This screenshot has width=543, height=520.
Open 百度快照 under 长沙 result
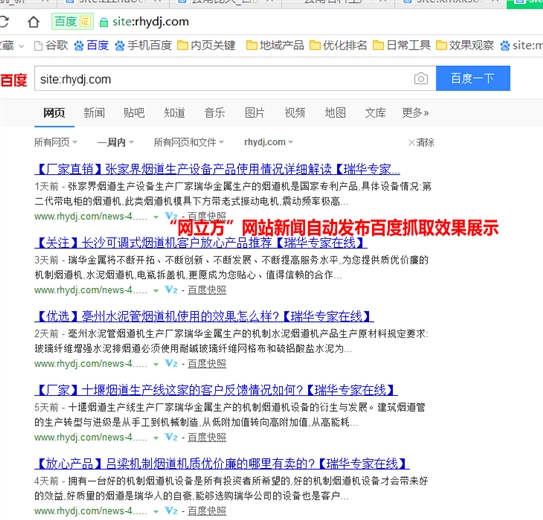(x=207, y=290)
